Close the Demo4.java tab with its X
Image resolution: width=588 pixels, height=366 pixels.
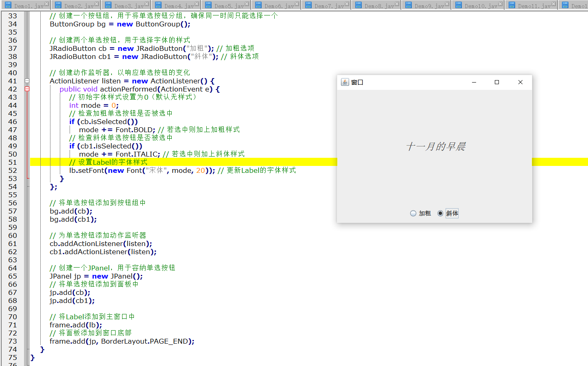197,4
